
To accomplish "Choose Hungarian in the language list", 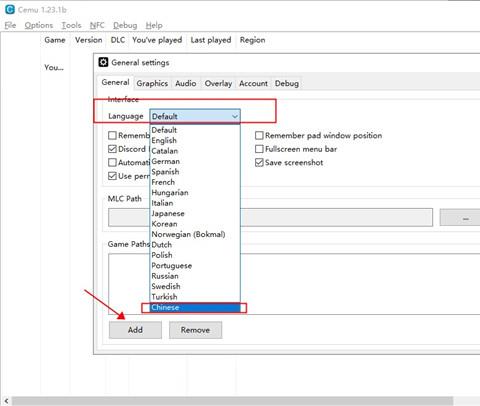I will click(195, 192).
